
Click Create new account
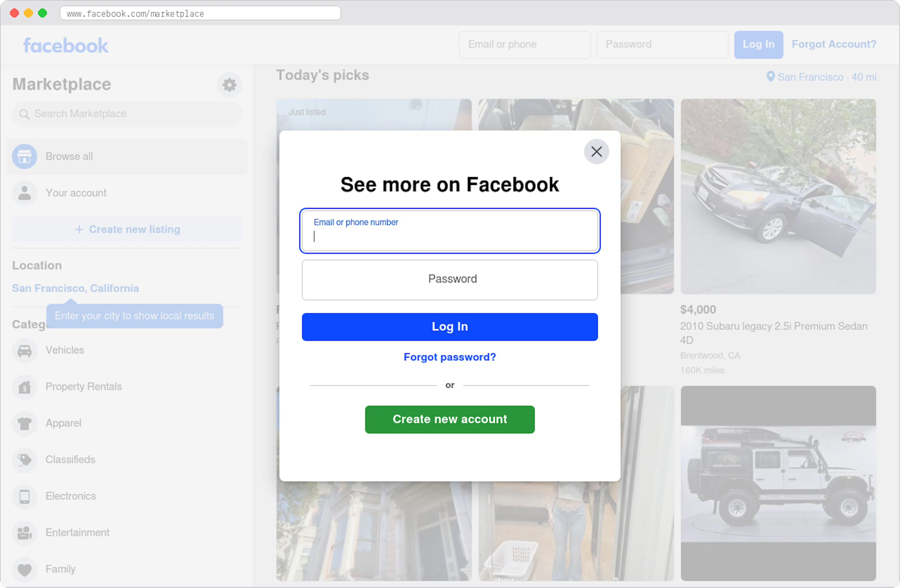(x=450, y=419)
